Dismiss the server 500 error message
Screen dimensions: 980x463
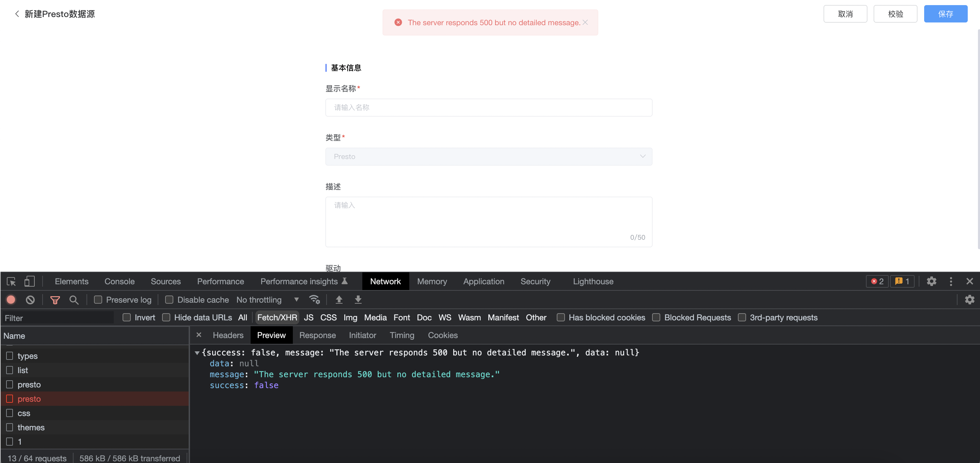pyautogui.click(x=585, y=22)
